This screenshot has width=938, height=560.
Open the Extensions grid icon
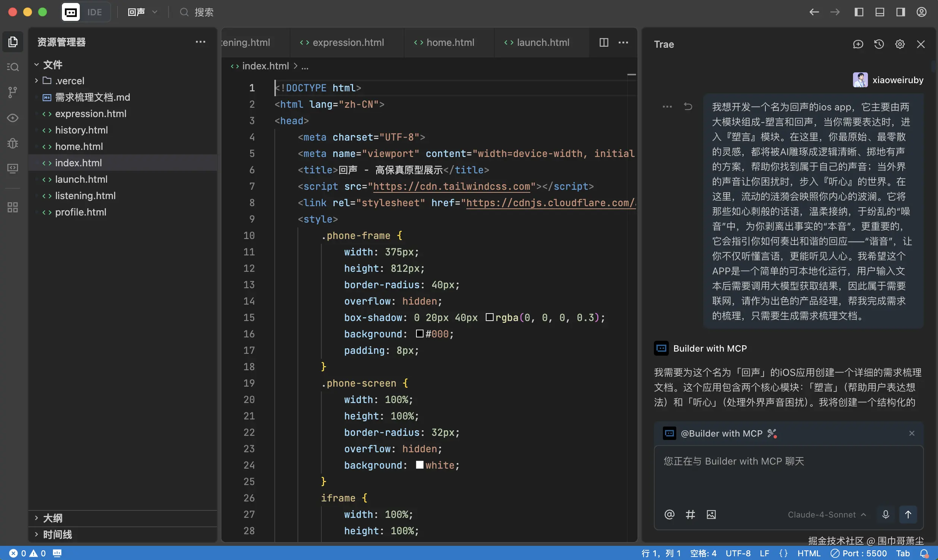13,207
